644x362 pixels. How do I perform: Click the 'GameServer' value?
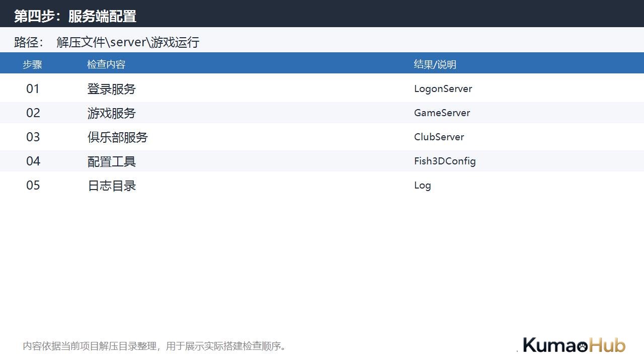[x=442, y=113]
